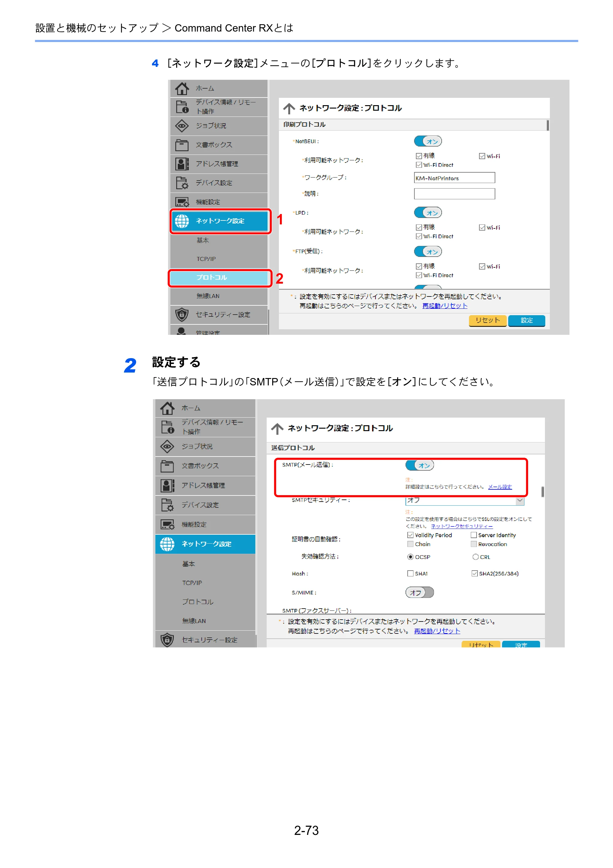Follow the メール設定 link

[x=500, y=487]
